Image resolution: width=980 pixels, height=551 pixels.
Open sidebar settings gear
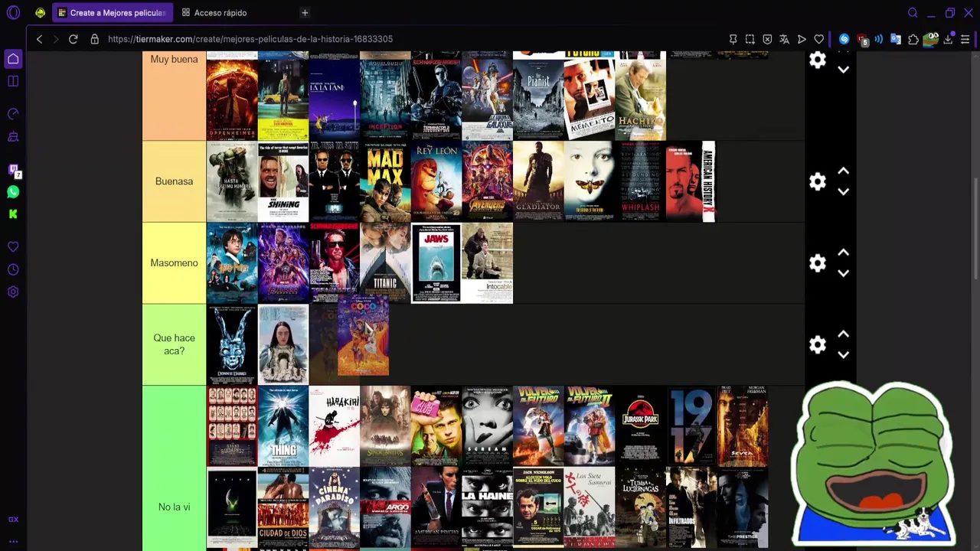point(13,292)
